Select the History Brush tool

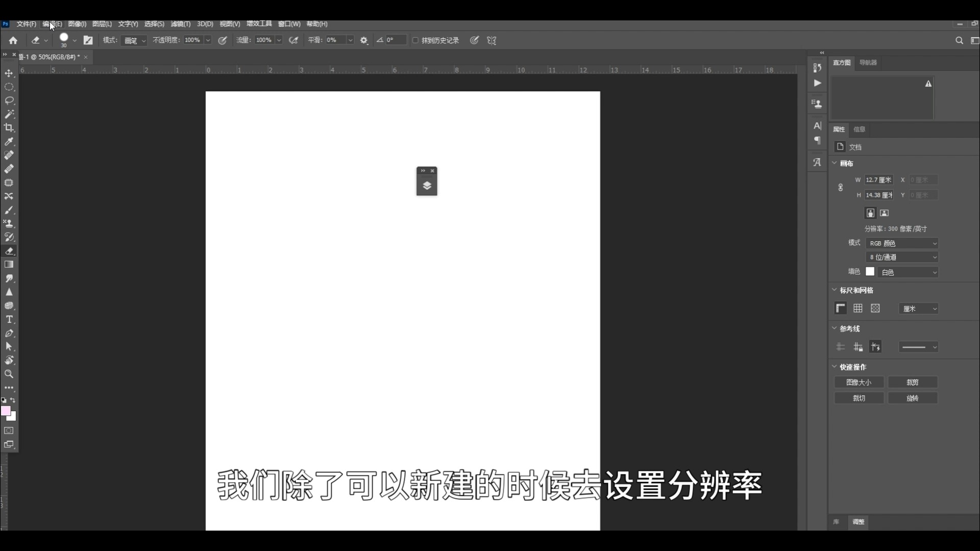click(9, 237)
